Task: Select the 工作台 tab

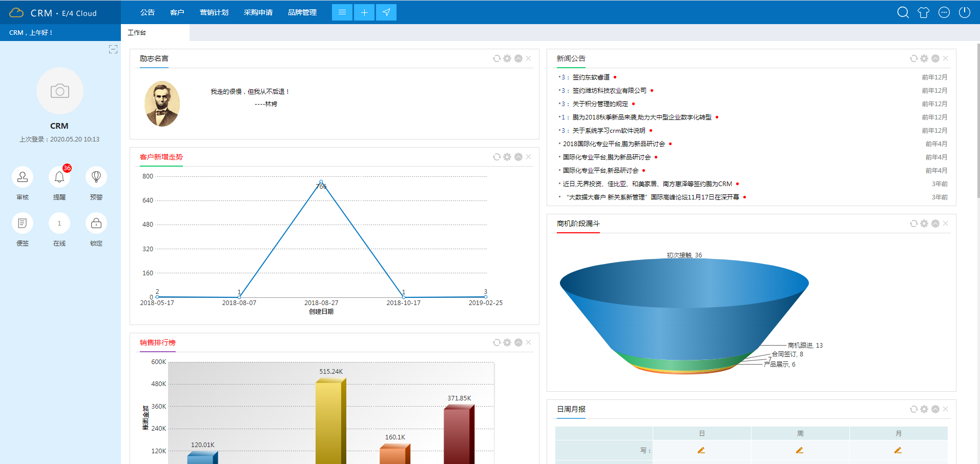Action: point(137,33)
